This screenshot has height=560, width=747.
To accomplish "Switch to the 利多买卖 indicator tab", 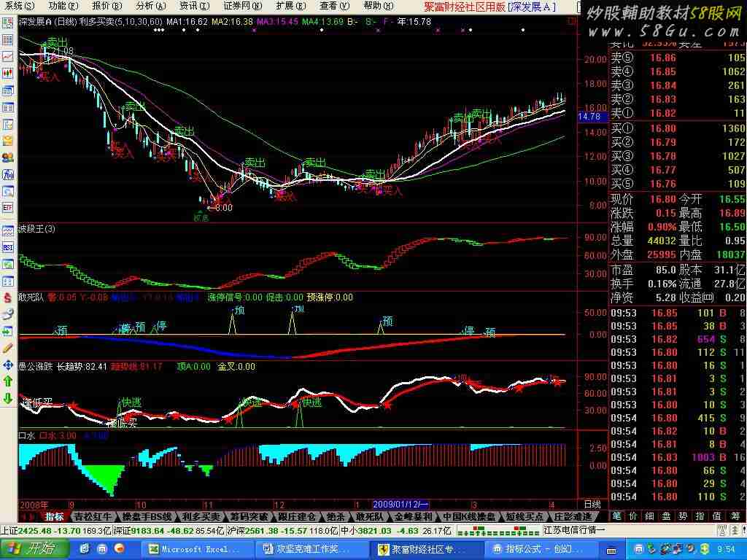I will [201, 517].
